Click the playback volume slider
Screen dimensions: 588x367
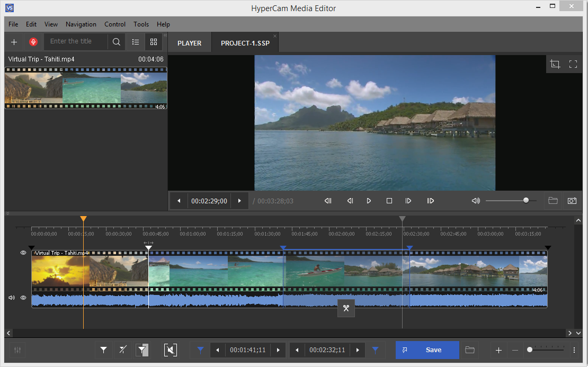pos(511,201)
